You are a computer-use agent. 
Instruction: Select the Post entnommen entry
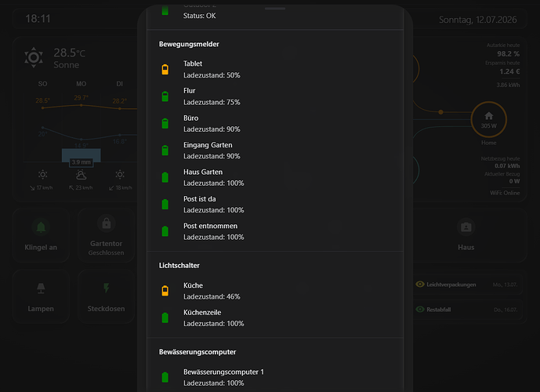click(x=275, y=231)
